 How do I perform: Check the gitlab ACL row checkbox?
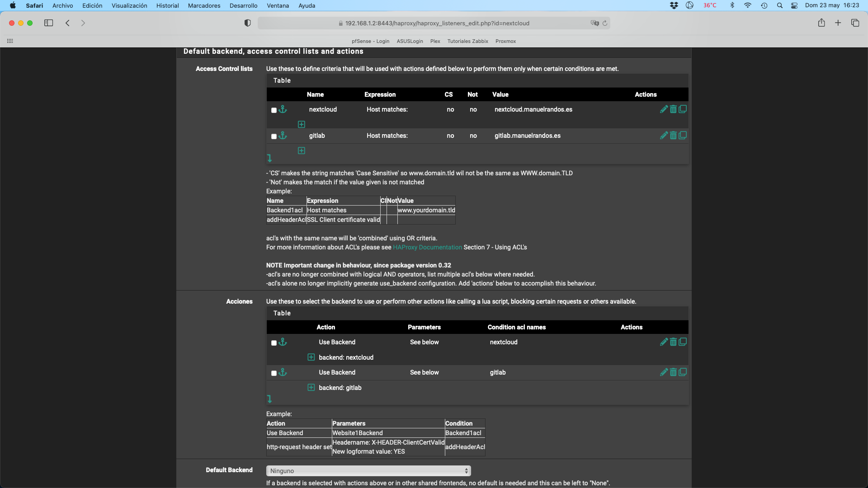(x=274, y=136)
